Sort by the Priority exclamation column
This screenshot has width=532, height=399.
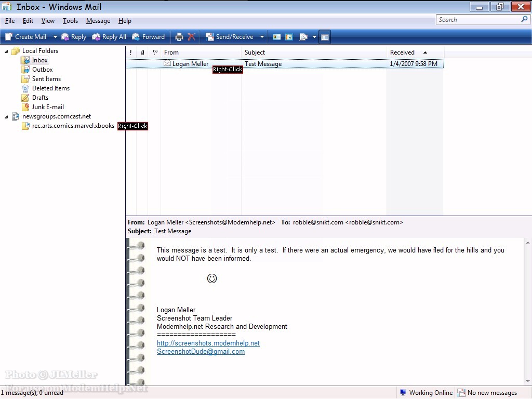(130, 52)
